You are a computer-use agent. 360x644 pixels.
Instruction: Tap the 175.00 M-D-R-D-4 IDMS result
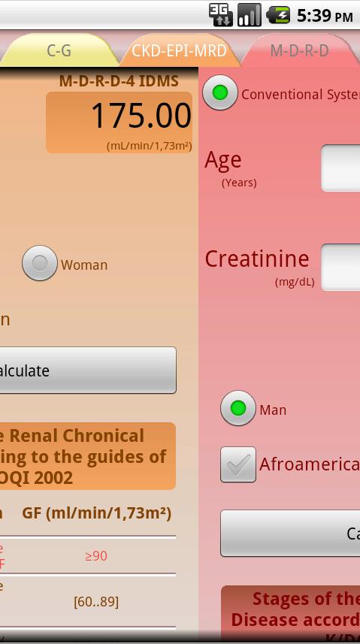pos(119,122)
